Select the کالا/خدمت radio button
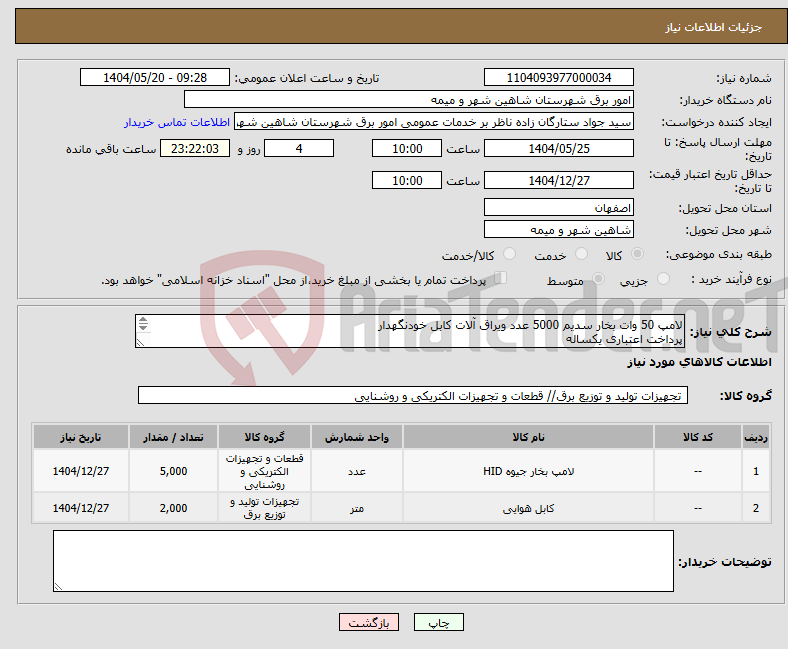Viewport: 788px width, 649px height. (x=510, y=254)
